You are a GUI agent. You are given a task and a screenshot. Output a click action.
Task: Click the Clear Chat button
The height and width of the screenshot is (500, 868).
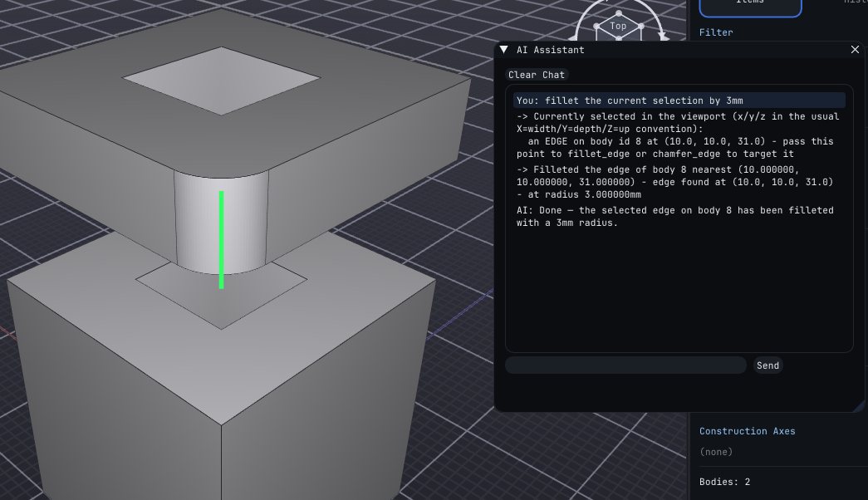pyautogui.click(x=537, y=75)
